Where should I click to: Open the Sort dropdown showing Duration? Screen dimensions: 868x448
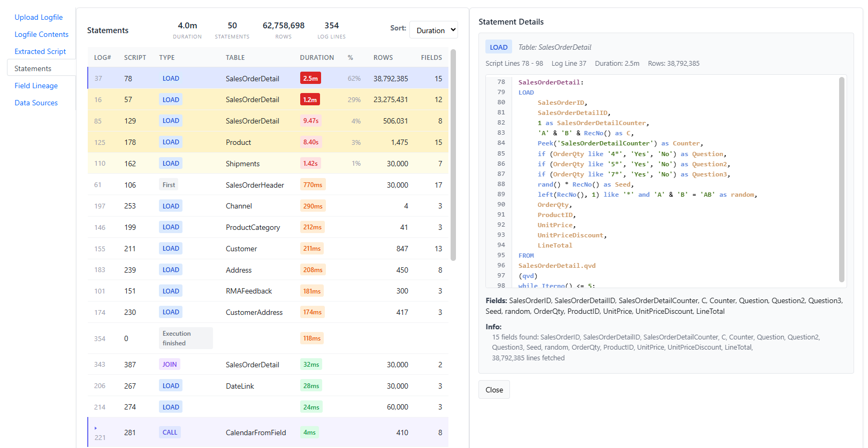click(433, 30)
